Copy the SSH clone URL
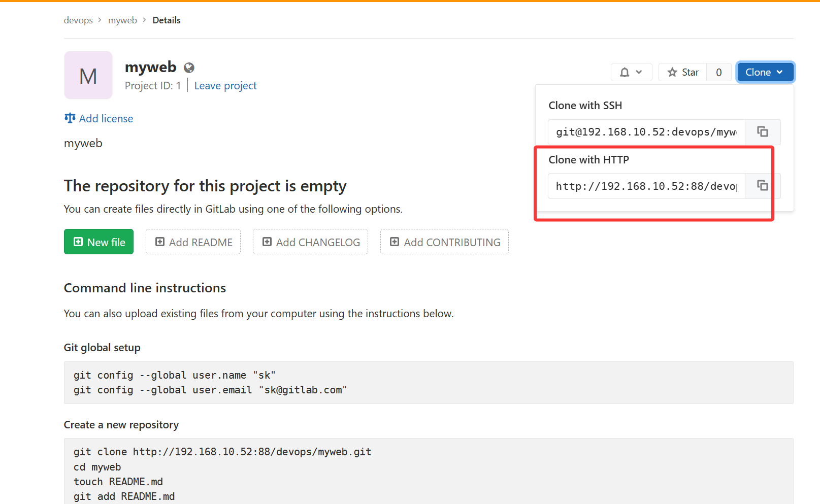Image resolution: width=820 pixels, height=504 pixels. coord(762,132)
